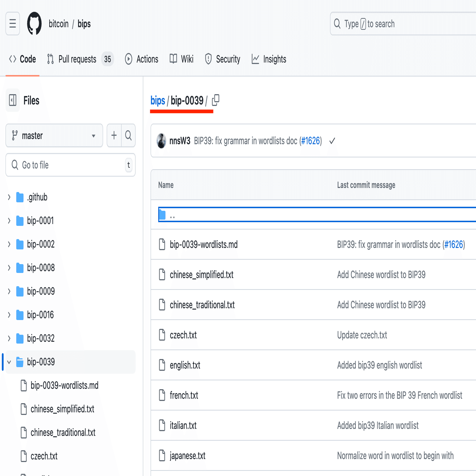Add a new file with plus icon

point(114,135)
